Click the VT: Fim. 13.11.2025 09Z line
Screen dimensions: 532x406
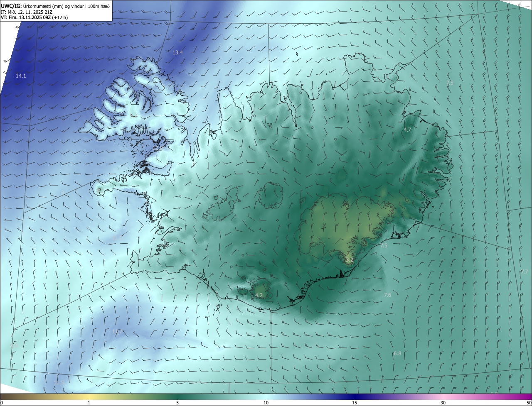(x=34, y=18)
